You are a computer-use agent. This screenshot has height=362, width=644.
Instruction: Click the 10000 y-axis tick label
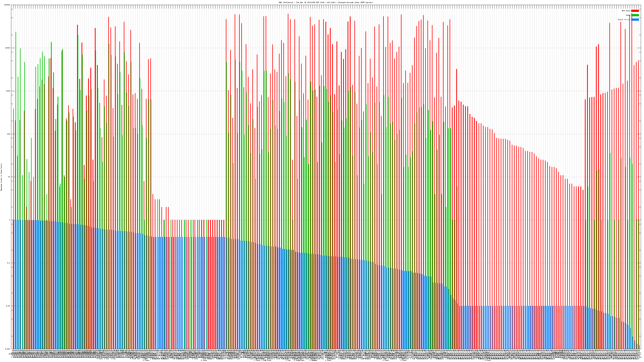[8, 48]
